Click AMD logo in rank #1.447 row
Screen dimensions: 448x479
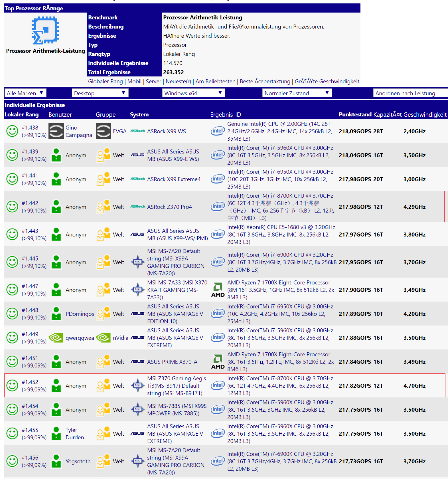(218, 290)
